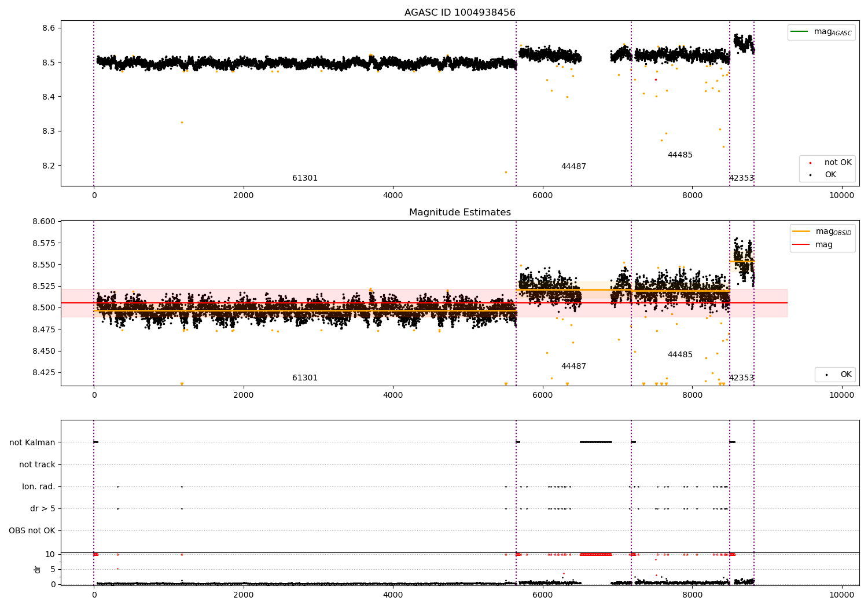Click the "Magnitude Estimates" plot title

click(x=459, y=213)
